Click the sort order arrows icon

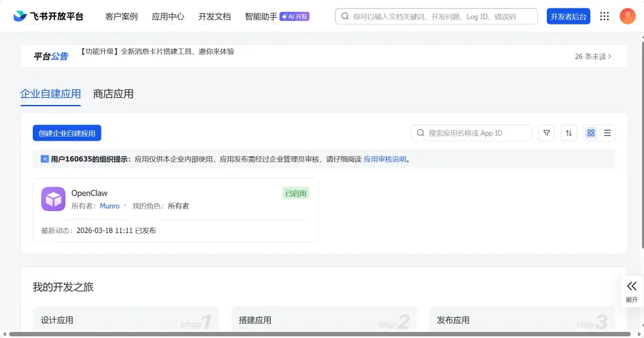(x=568, y=133)
